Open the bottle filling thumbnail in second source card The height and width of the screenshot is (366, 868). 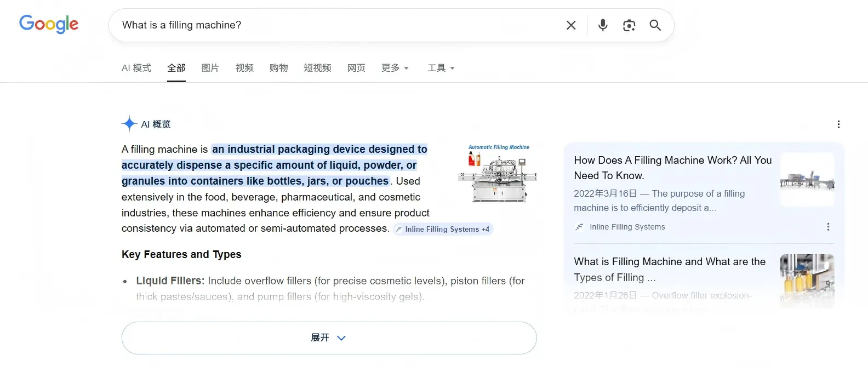pyautogui.click(x=807, y=281)
